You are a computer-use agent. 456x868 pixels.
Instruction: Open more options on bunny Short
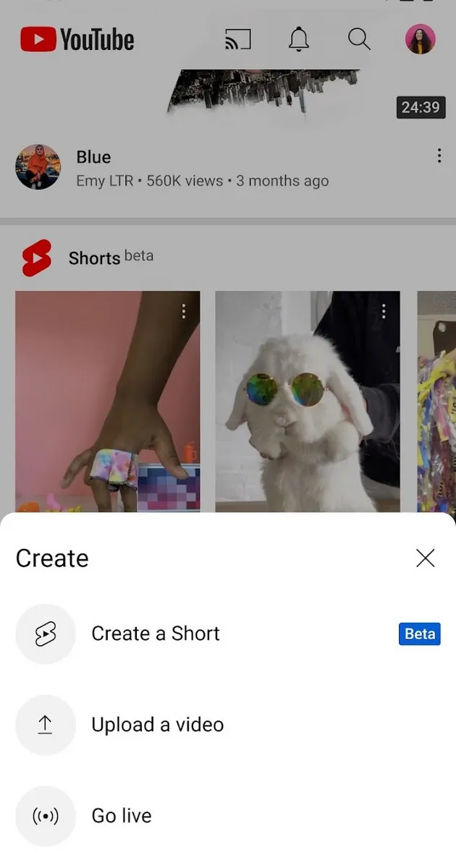[384, 311]
